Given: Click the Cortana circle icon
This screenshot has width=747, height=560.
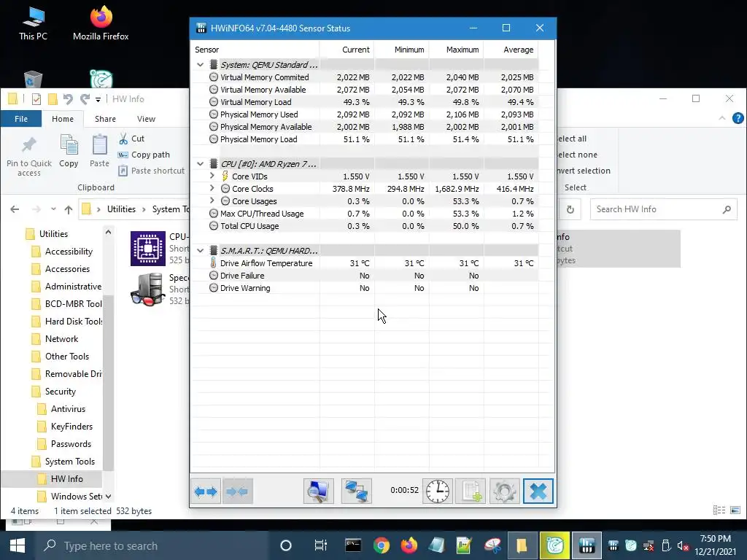Looking at the screenshot, I should tap(286, 545).
